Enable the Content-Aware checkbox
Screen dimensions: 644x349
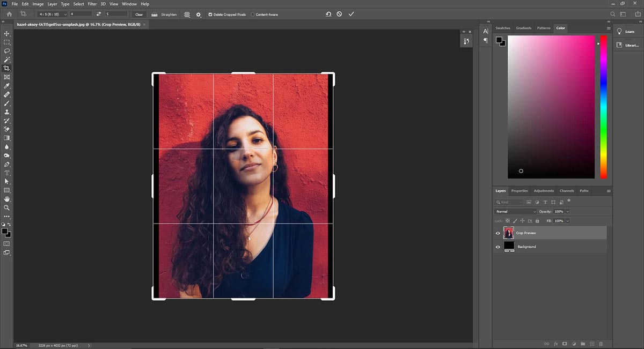point(253,14)
